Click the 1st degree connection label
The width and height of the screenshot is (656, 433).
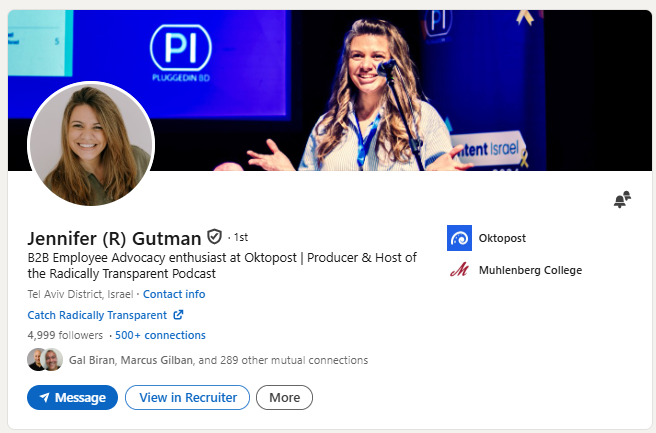[x=241, y=238]
